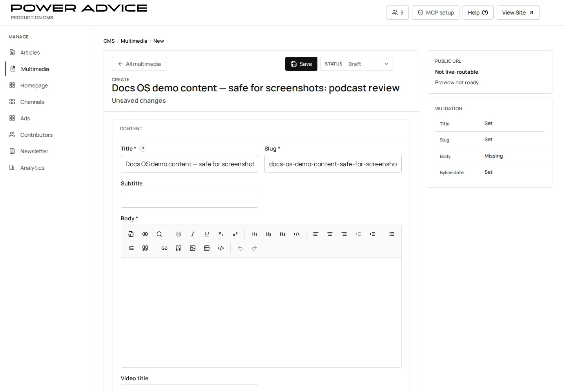Image resolution: width=565 pixels, height=392 pixels.
Task: Set Heading 3 style
Action: 282,234
